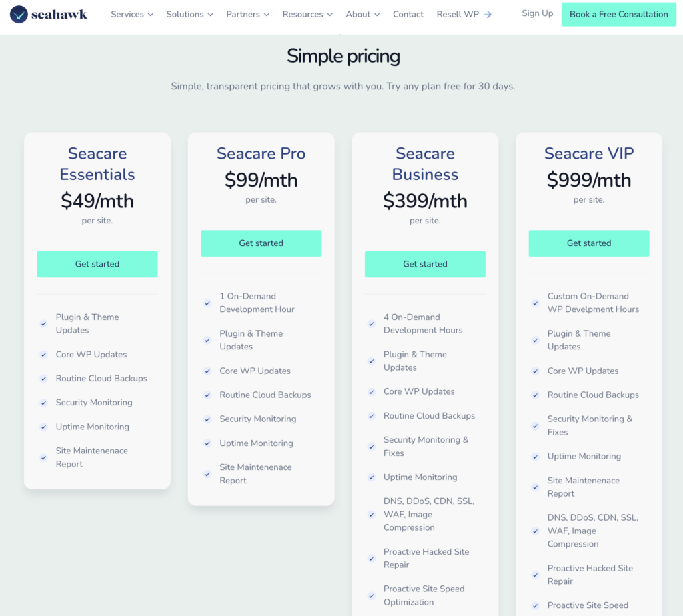Click checkmark icon beside Essentials Core WP Updates
683x616 pixels.
point(43,355)
